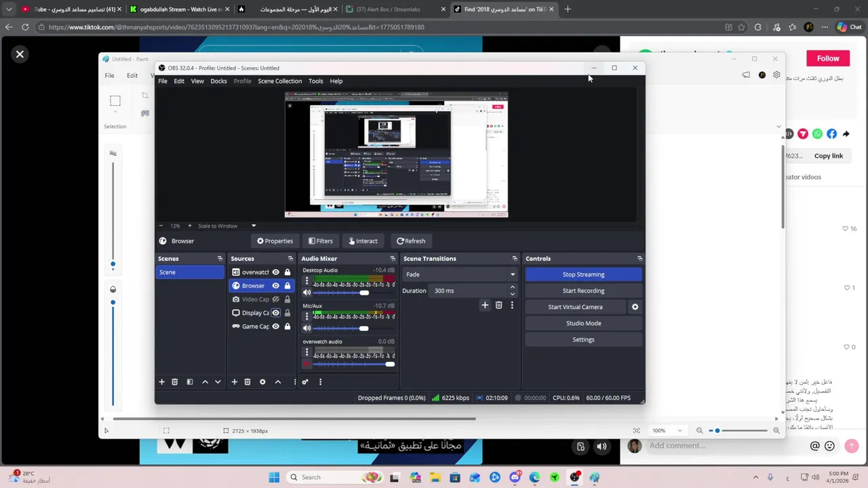The image size is (868, 488).
Task: Open Sources dock overflow three-dot menu
Action: 294,382
